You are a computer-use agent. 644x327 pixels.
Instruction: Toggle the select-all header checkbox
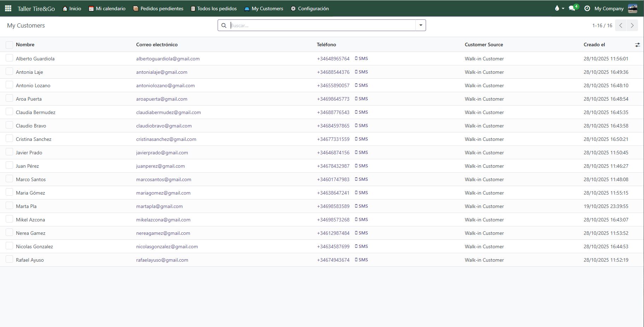tap(10, 45)
